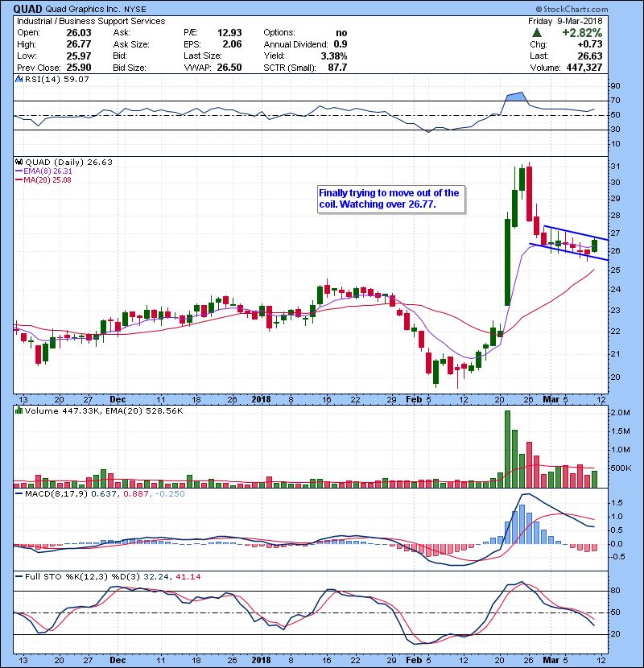The width and height of the screenshot is (644, 668).
Task: Click the volume bars icon beside Volume label
Action: tap(19, 410)
